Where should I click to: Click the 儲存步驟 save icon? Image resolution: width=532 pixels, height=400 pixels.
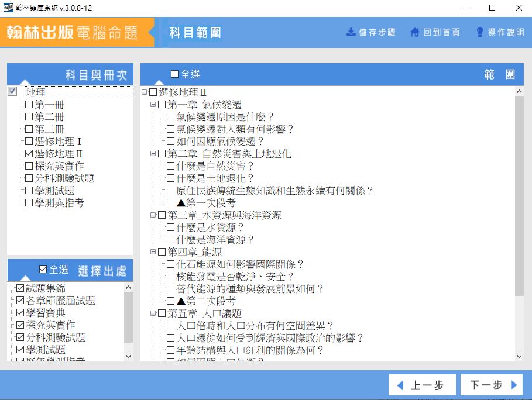click(351, 32)
